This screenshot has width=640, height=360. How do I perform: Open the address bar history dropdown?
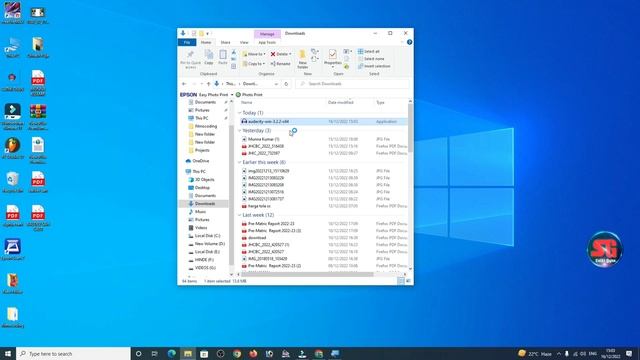[276, 84]
